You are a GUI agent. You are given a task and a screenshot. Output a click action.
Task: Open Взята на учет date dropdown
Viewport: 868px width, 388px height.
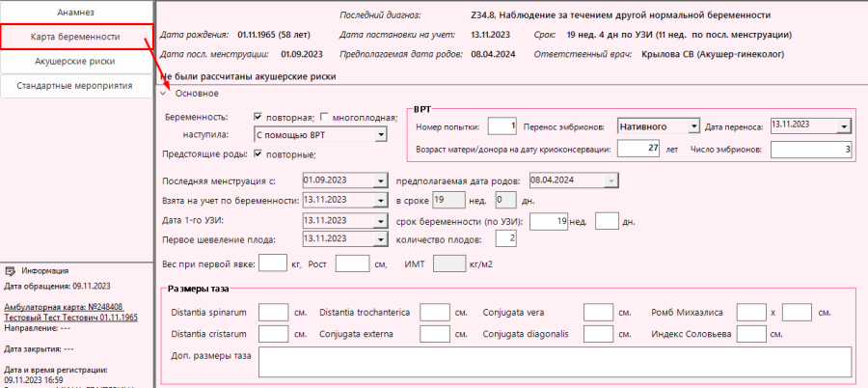click(380, 200)
